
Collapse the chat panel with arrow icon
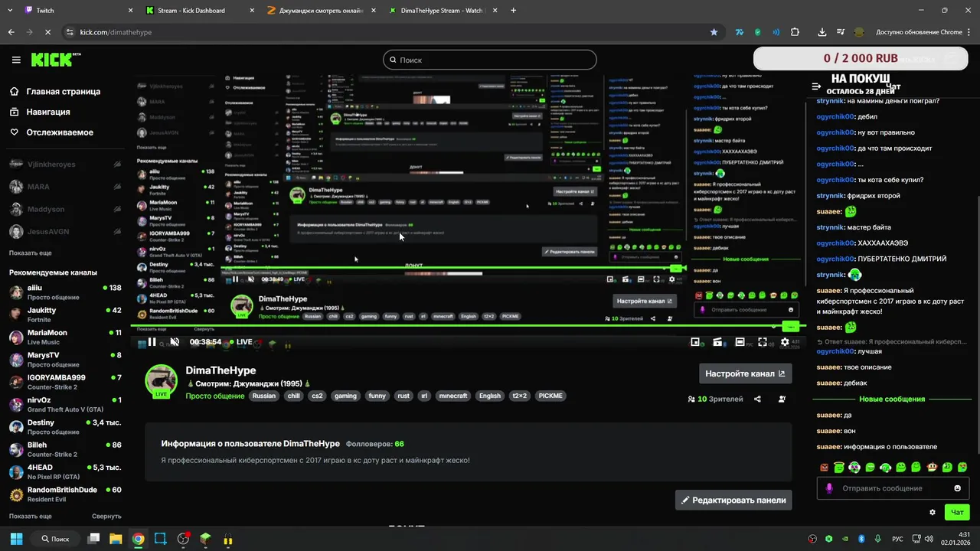816,86
